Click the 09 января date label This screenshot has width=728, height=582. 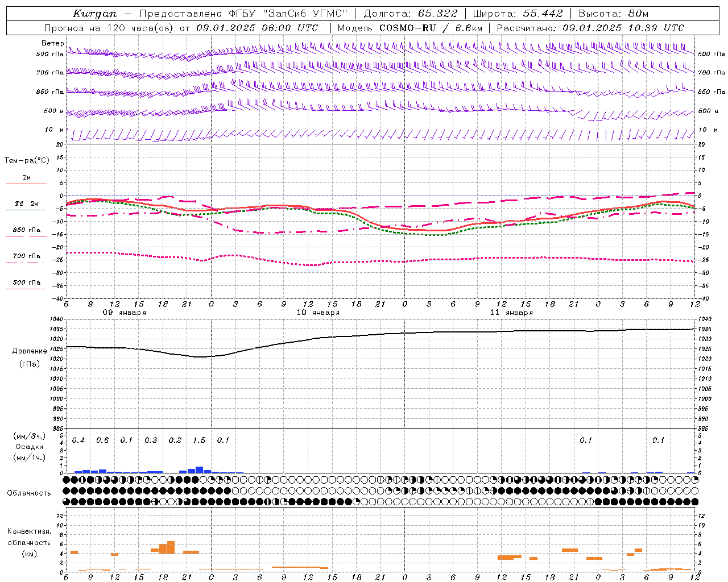tap(124, 313)
